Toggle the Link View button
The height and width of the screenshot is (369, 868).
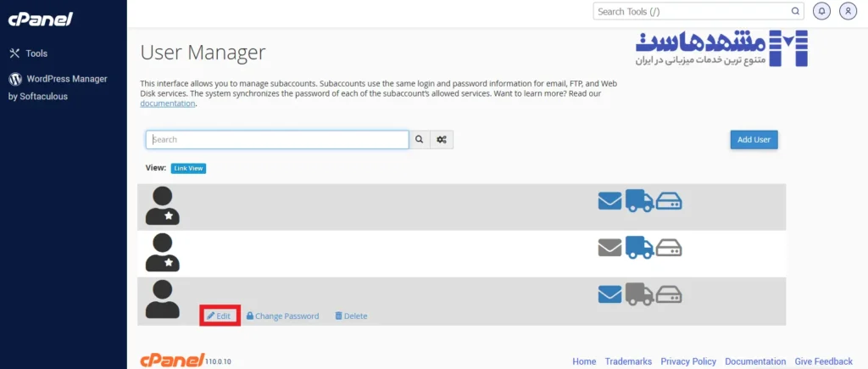[188, 168]
